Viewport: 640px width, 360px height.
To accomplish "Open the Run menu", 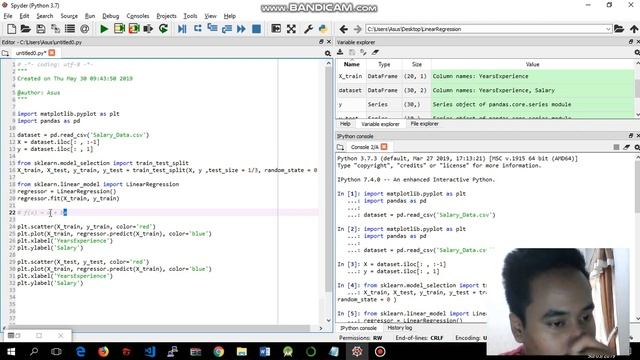I will 90,16.
